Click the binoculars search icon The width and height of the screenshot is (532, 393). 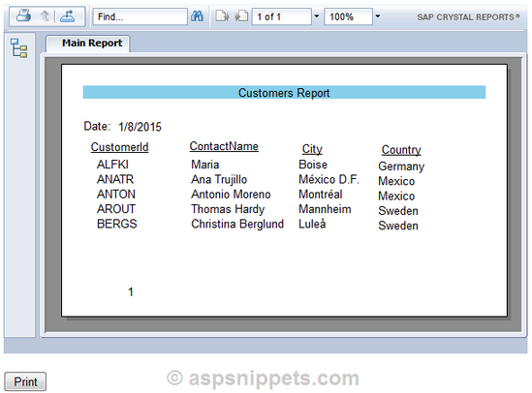point(197,15)
